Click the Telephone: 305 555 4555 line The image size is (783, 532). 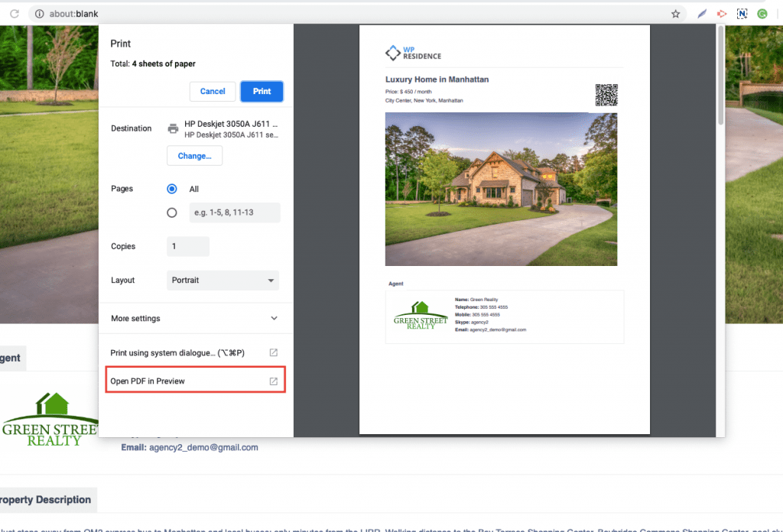(x=482, y=307)
